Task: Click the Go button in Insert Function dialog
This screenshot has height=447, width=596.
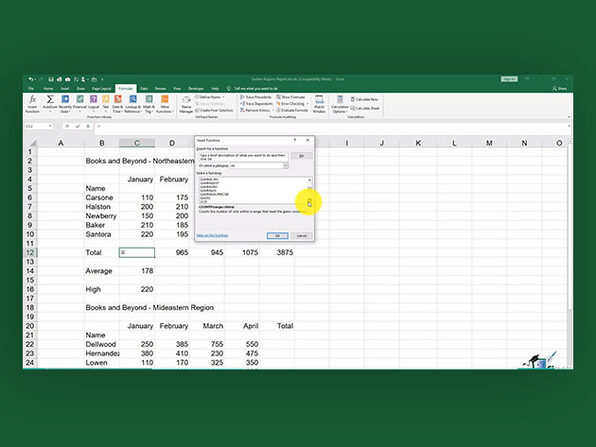Action: pos(301,156)
